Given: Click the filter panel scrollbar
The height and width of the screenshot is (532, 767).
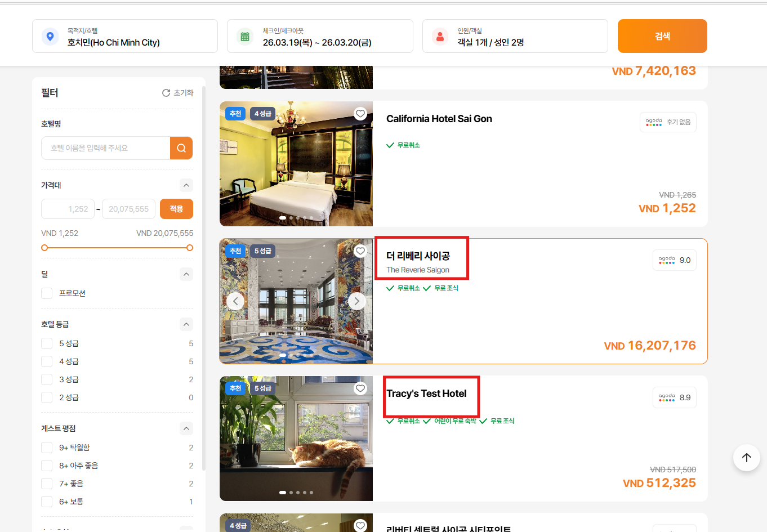Looking at the screenshot, I should [x=204, y=279].
